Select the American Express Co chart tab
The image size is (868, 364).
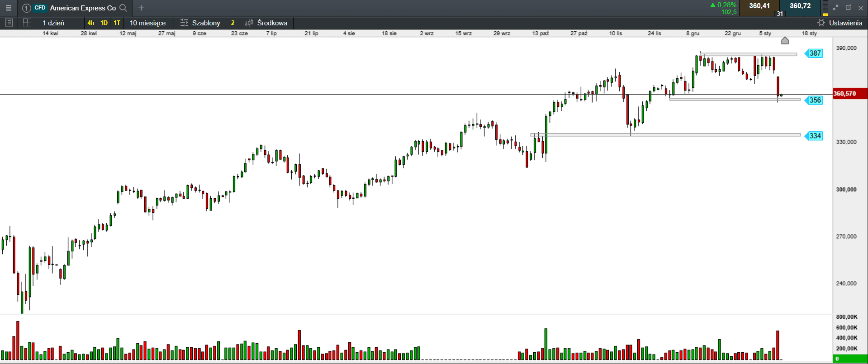coord(82,8)
